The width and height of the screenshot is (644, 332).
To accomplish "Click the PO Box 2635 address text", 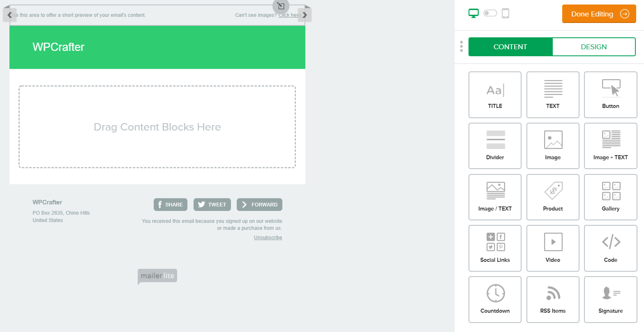I will 61,213.
